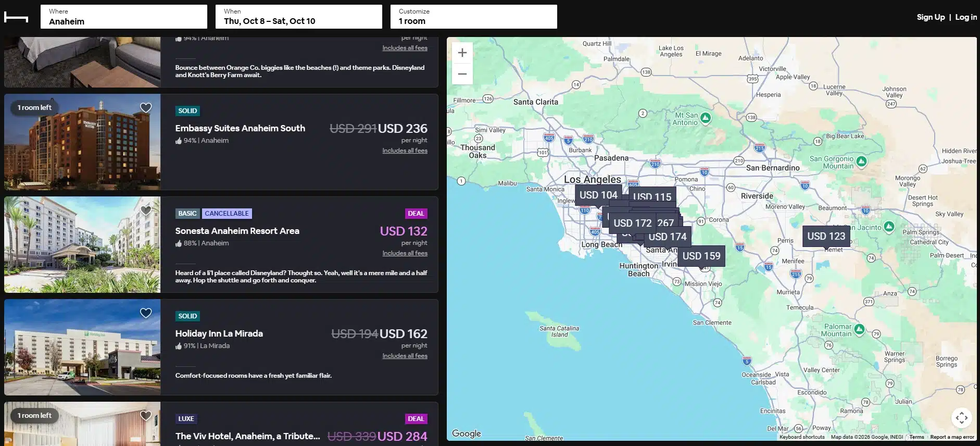Click the DEAL badge on Sonesta listing
980x446 pixels.
coord(416,214)
